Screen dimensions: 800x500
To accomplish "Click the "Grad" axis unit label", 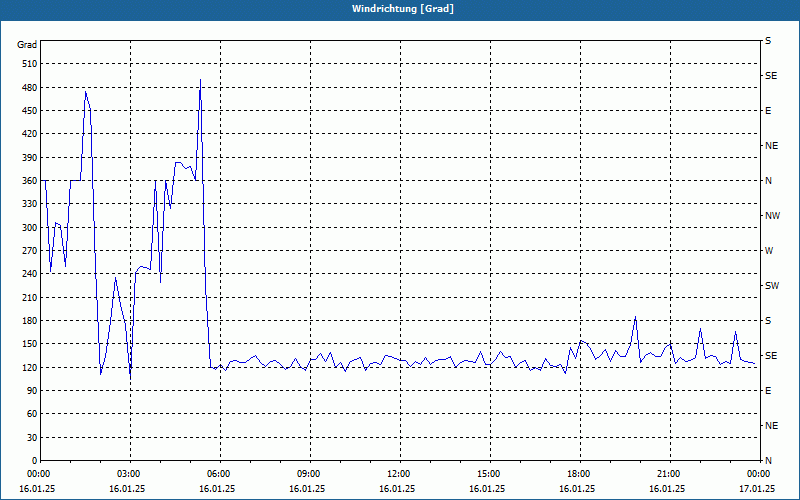I will tap(27, 45).
